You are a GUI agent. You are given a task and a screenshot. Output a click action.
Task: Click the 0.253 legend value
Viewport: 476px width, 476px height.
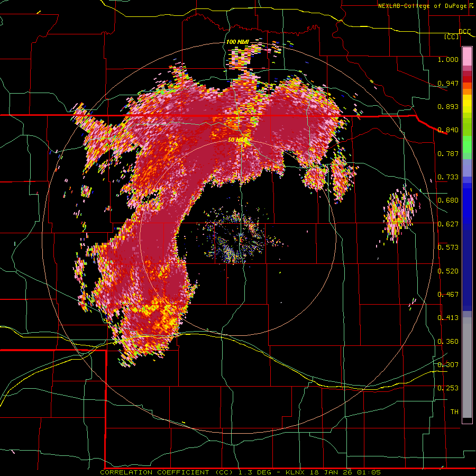pos(448,388)
